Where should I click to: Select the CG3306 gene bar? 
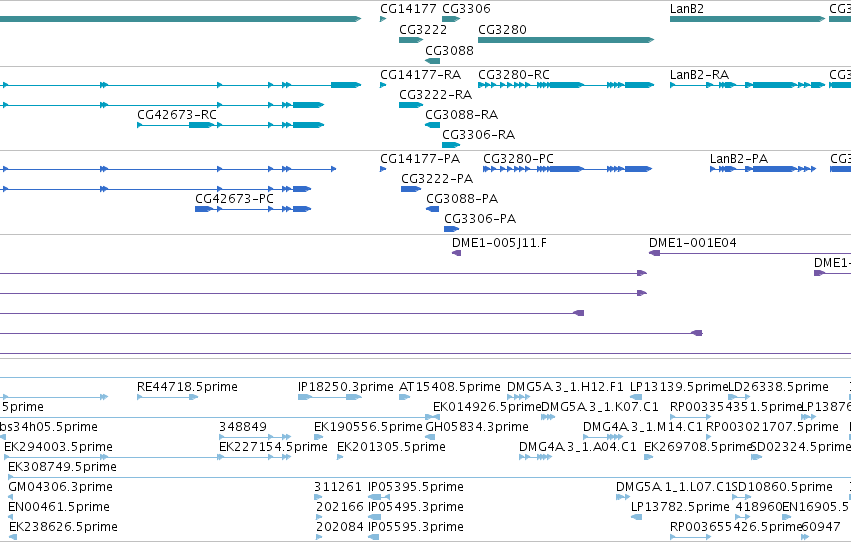pyautogui.click(x=451, y=19)
